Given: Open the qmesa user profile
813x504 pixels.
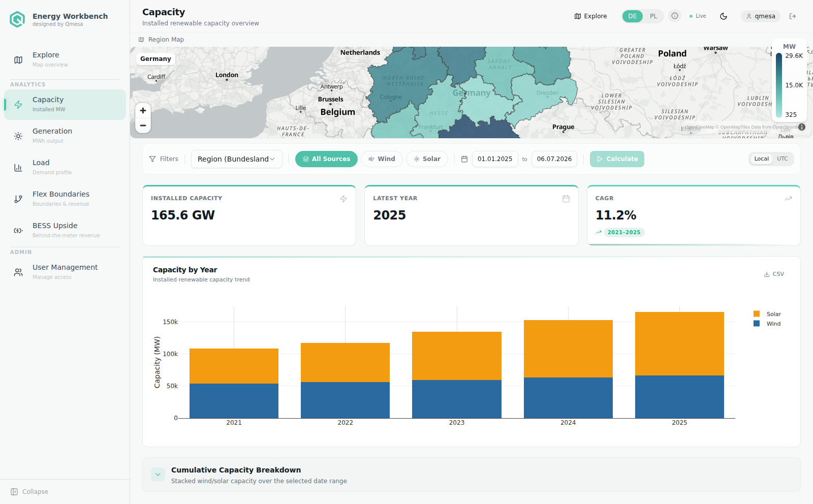Looking at the screenshot, I should click(x=761, y=16).
